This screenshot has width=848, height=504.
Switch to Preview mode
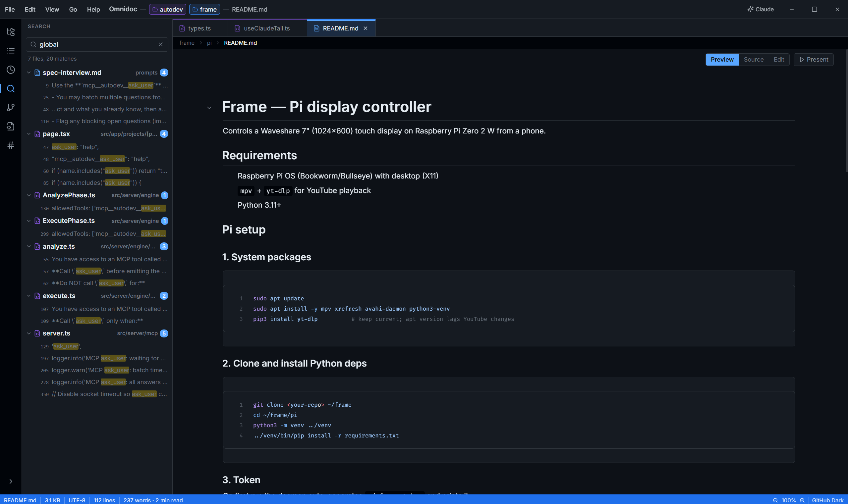(x=722, y=59)
